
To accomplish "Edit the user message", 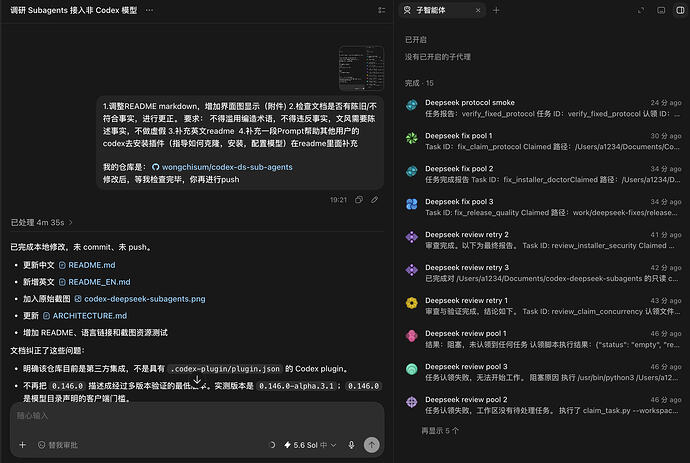I will [x=374, y=200].
